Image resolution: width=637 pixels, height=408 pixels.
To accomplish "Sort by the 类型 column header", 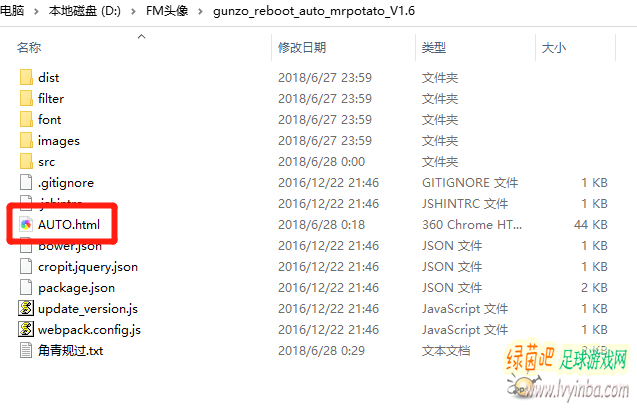I will [434, 48].
